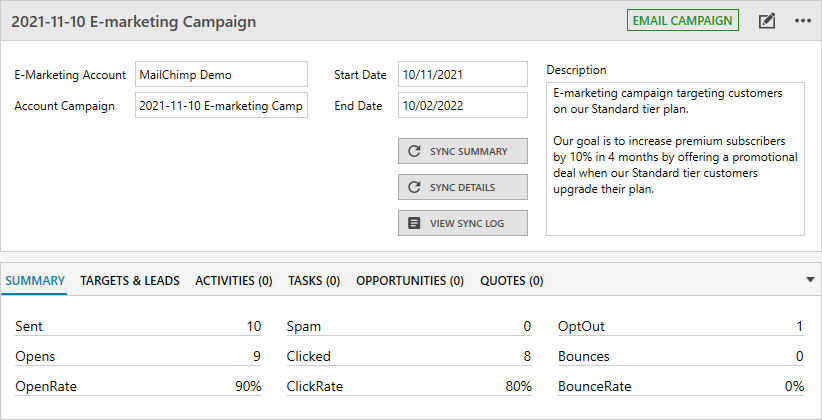
Task: Click the Start Date field
Action: click(462, 75)
